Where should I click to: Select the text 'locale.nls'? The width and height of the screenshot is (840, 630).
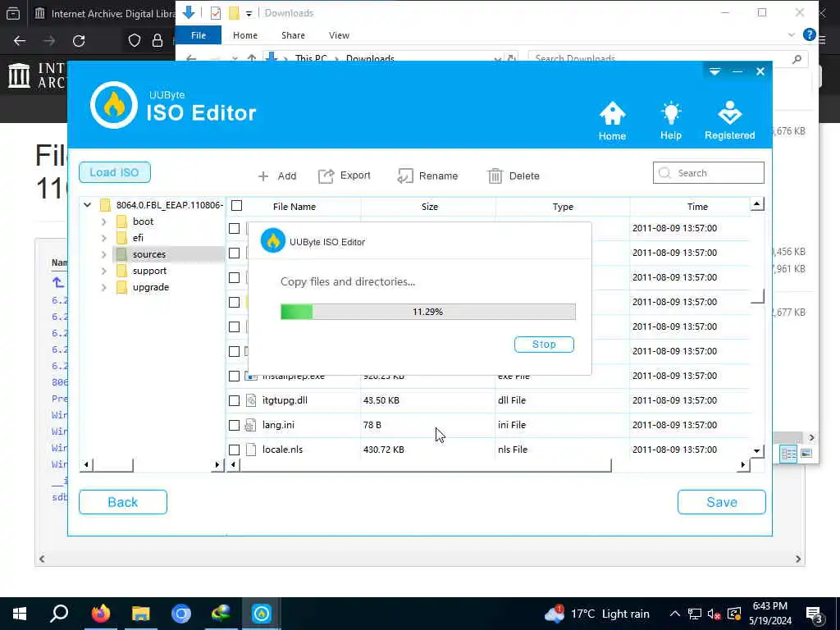click(x=282, y=450)
